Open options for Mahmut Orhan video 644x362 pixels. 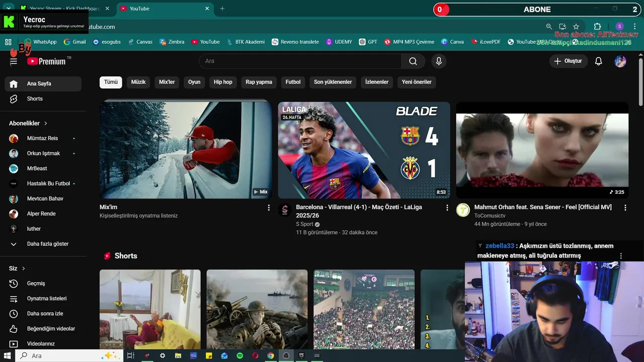click(x=625, y=208)
